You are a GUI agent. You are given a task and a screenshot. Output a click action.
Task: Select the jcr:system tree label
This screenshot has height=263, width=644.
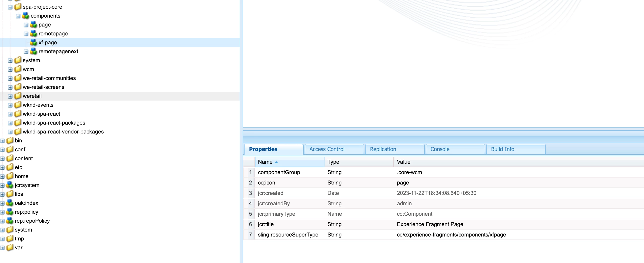pyautogui.click(x=27, y=185)
